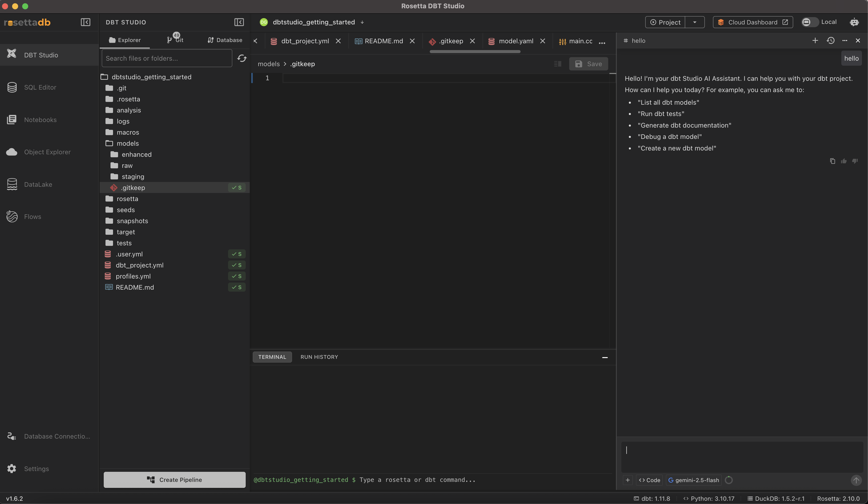Toggle the editor side-by-side view icon
The height and width of the screenshot is (504, 868).
coord(558,64)
